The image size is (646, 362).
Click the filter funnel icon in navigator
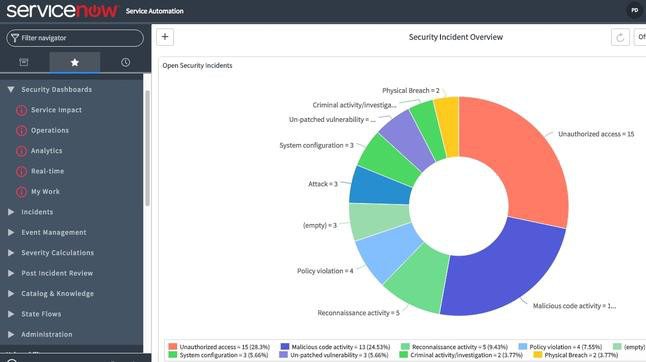tap(14, 38)
